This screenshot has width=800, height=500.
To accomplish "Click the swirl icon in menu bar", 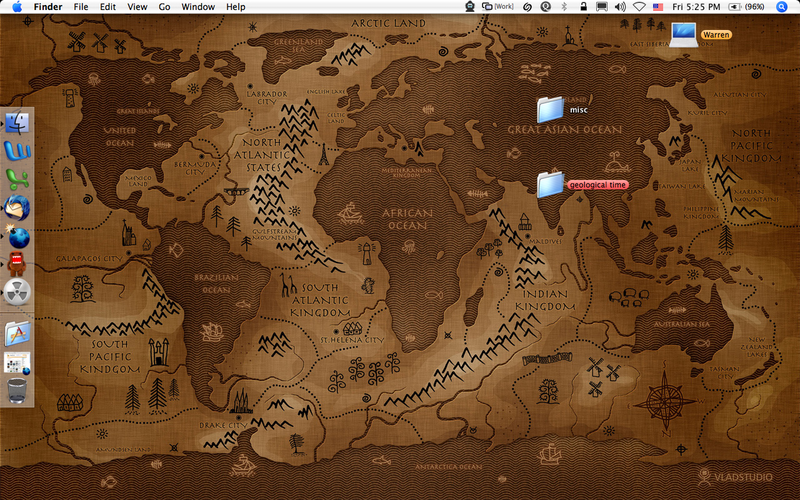I will point(527,7).
